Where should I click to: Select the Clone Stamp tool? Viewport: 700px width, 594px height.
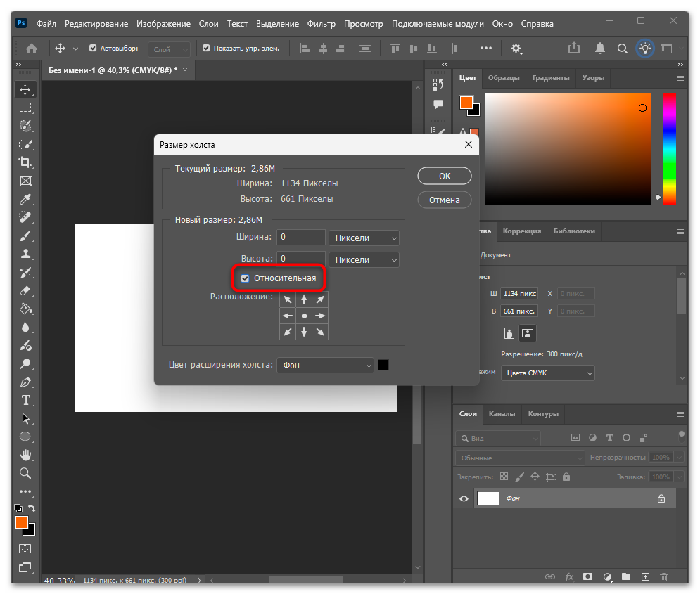coord(25,254)
